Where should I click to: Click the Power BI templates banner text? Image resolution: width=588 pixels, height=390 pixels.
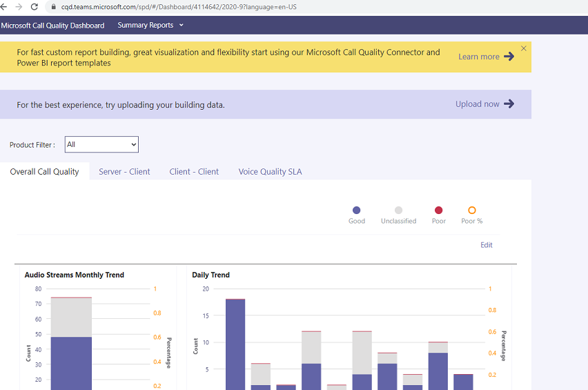coord(228,57)
